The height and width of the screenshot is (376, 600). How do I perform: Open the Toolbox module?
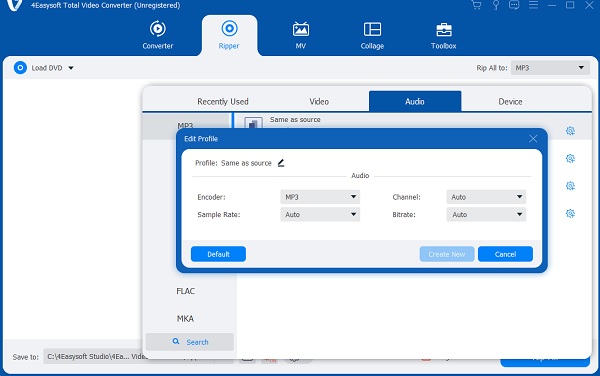point(443,36)
